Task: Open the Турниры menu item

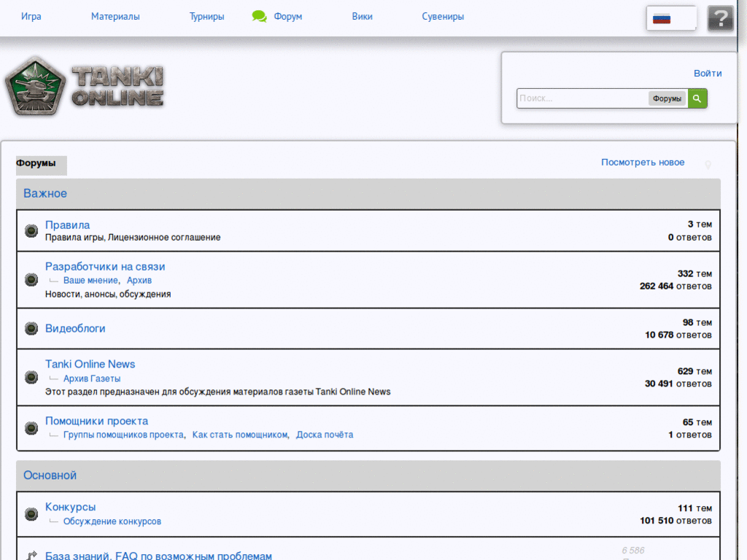Action: click(206, 17)
